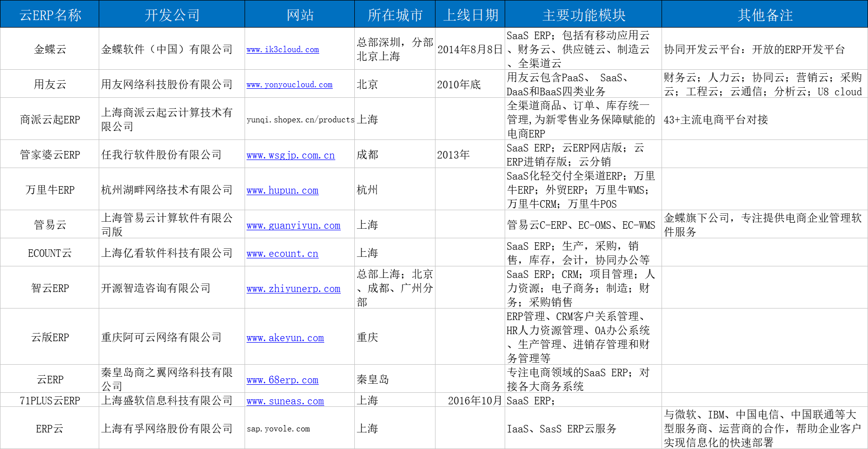Select the 上海有孚网络股份有限公司 cell
The height and width of the screenshot is (449, 868).
tap(172, 428)
